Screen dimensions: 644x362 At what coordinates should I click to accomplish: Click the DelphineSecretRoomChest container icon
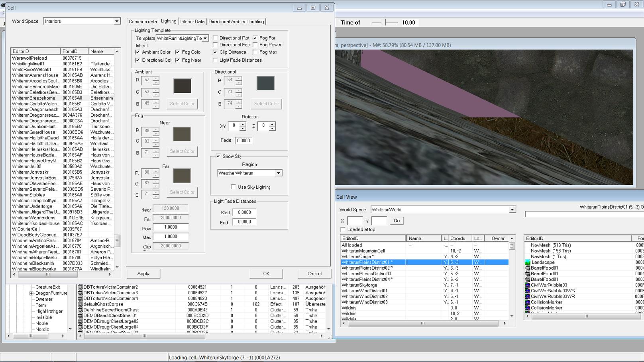coord(80,310)
